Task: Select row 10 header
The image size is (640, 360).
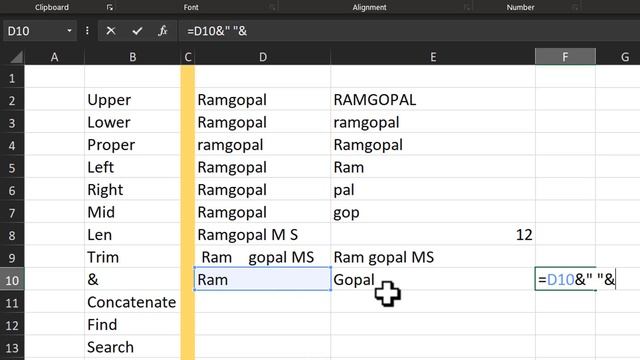Action: coord(12,280)
